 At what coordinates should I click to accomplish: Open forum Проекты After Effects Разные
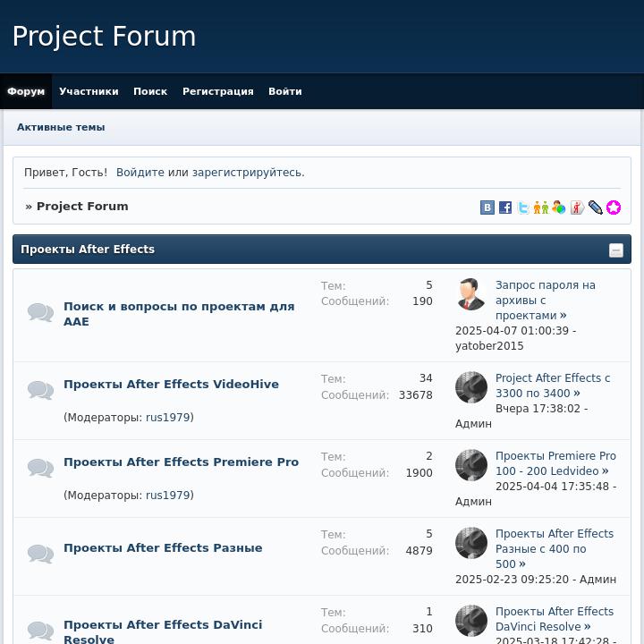tap(163, 548)
